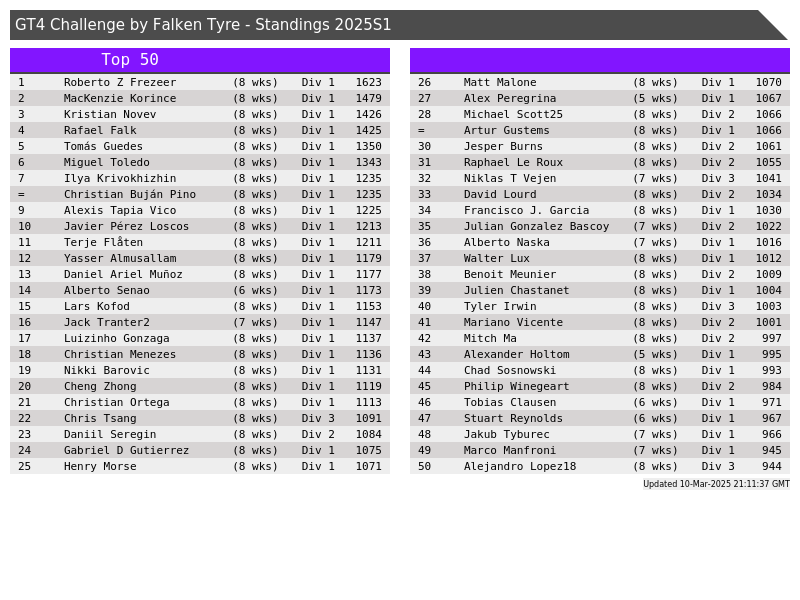Screen dimensions: 800x600
Task: Select Jack Tranter2 driver name
Action: click(x=107, y=322)
